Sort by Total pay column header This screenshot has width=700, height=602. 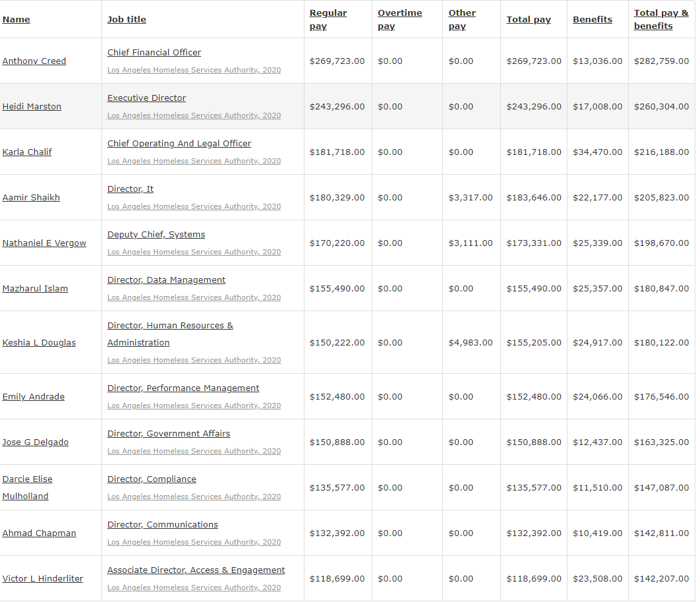coord(529,19)
